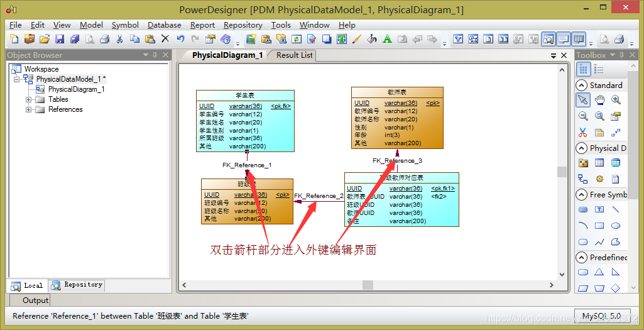Select the View tool in Toolbox
Viewport: 644px width, 330px height.
[x=616, y=163]
